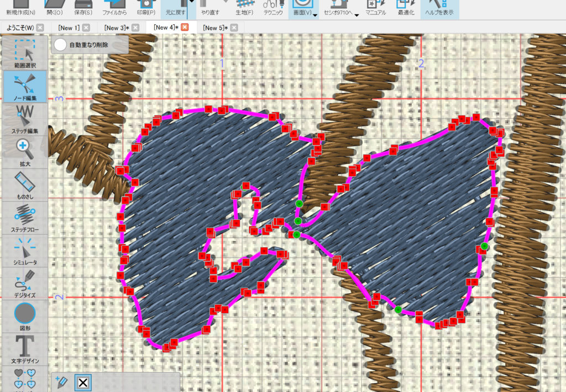This screenshot has width=566, height=392.
Task: Activate the 拡大 zoom magnifier tool
Action: [x=25, y=151]
